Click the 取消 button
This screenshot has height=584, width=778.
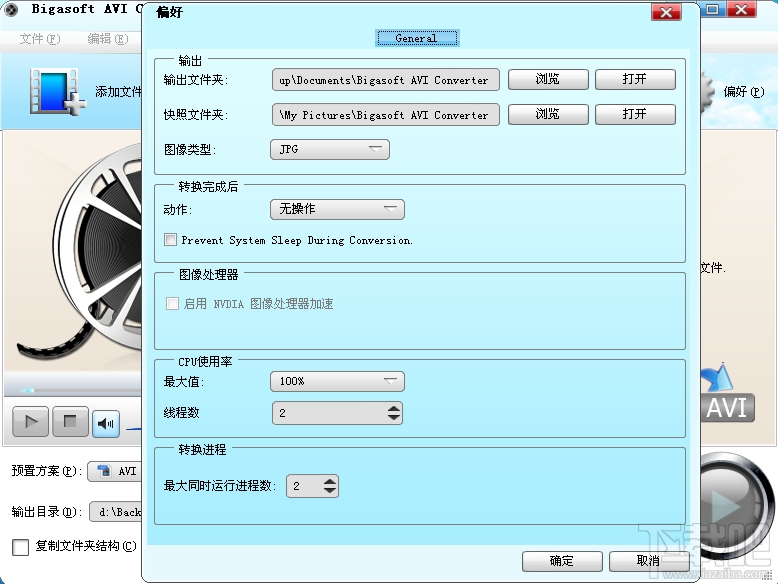pos(648,561)
